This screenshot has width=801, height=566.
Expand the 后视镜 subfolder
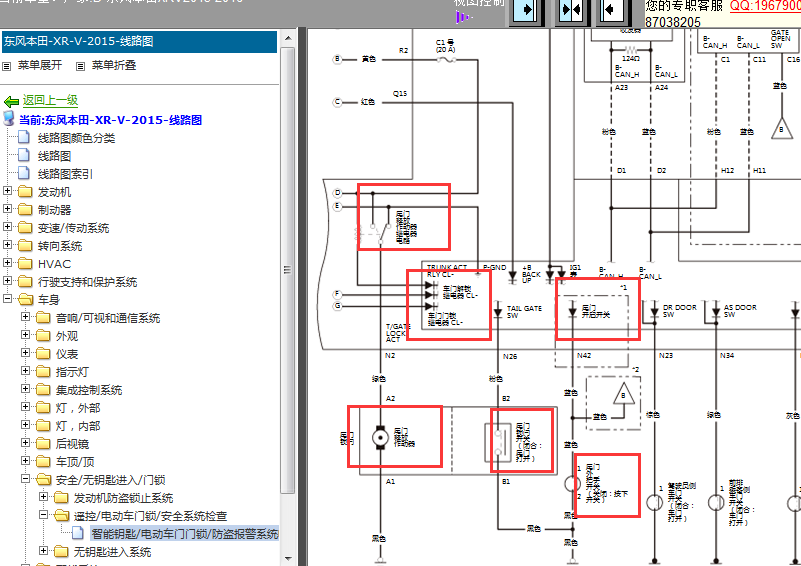tap(25, 442)
